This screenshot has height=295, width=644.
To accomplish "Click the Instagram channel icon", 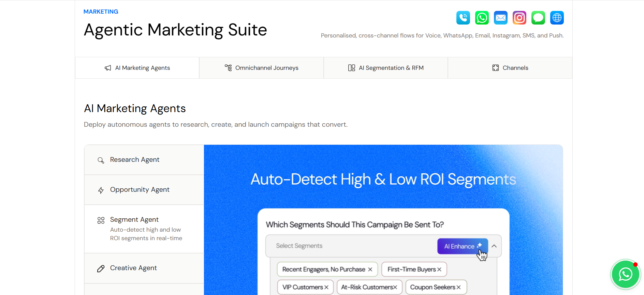I will pyautogui.click(x=519, y=18).
